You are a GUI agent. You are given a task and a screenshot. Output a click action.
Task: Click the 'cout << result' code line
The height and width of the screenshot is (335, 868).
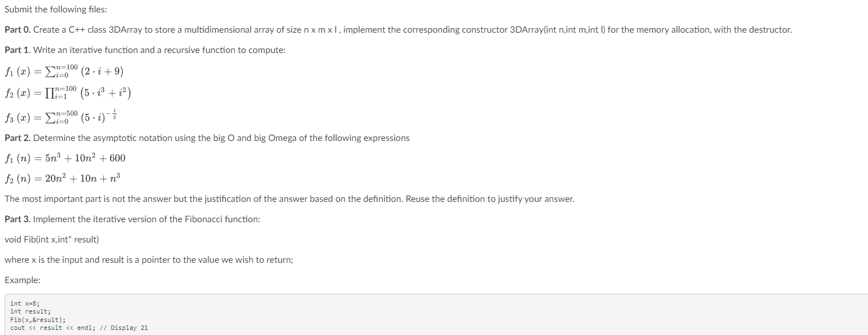click(x=79, y=328)
